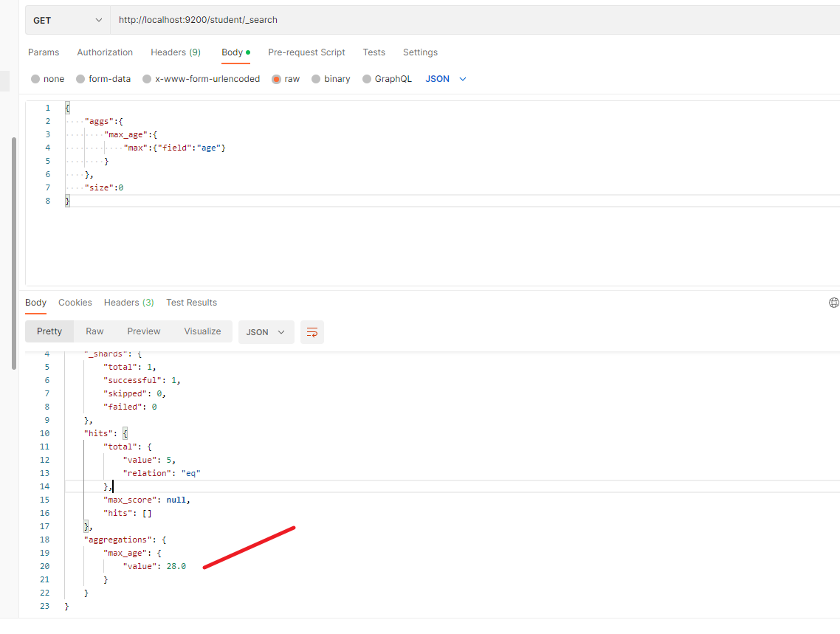840x634 pixels.
Task: Select the Pretty response view
Action: point(49,331)
